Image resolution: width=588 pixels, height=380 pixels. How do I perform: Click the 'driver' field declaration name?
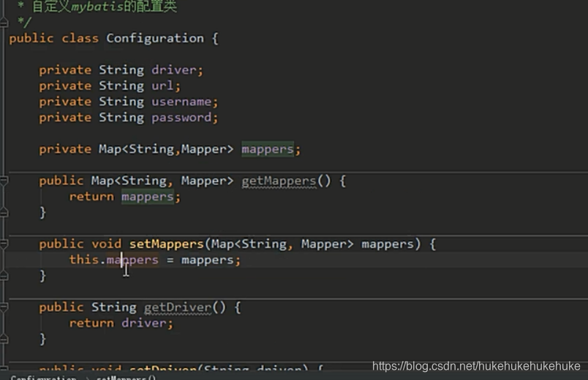pyautogui.click(x=174, y=70)
